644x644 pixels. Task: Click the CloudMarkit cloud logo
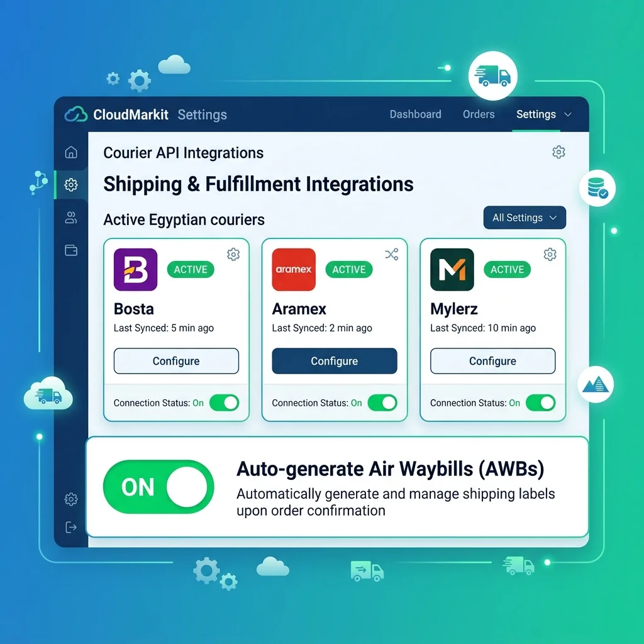click(x=76, y=114)
